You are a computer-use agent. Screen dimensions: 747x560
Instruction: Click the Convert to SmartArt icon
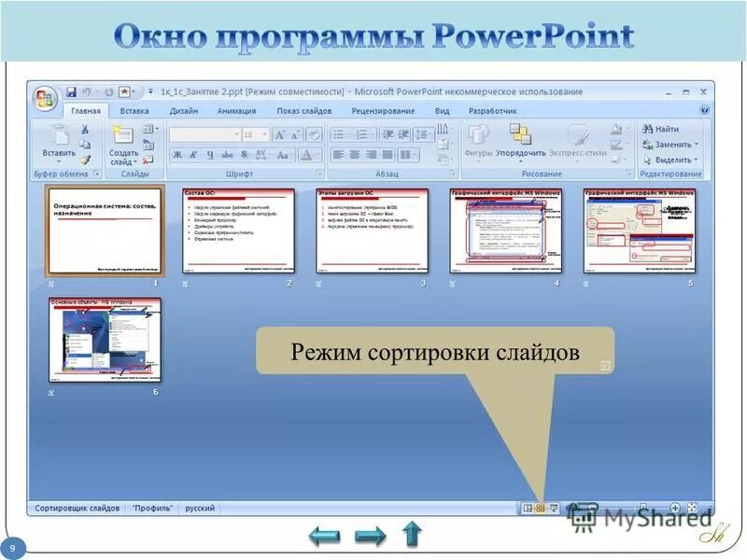(x=444, y=160)
